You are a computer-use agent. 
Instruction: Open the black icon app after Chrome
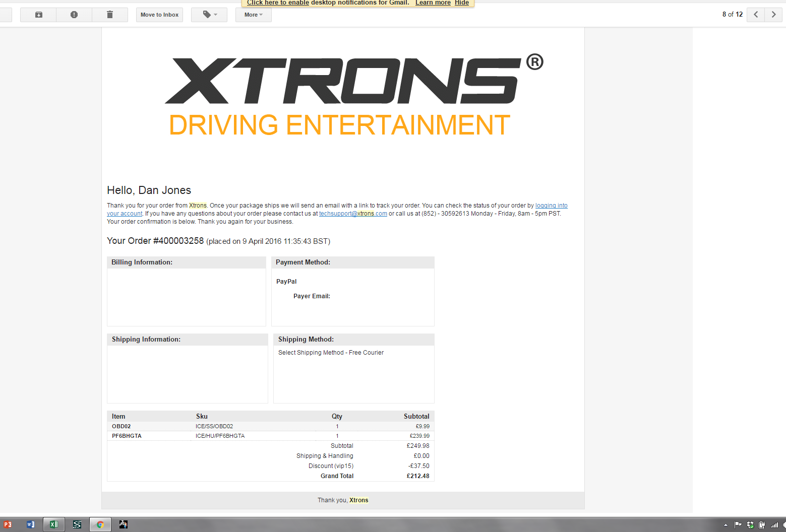pyautogui.click(x=124, y=524)
